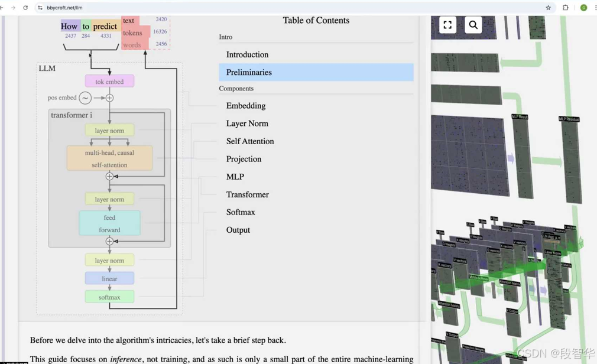View site information icon beside the URL
The image size is (597, 364).
tap(40, 8)
